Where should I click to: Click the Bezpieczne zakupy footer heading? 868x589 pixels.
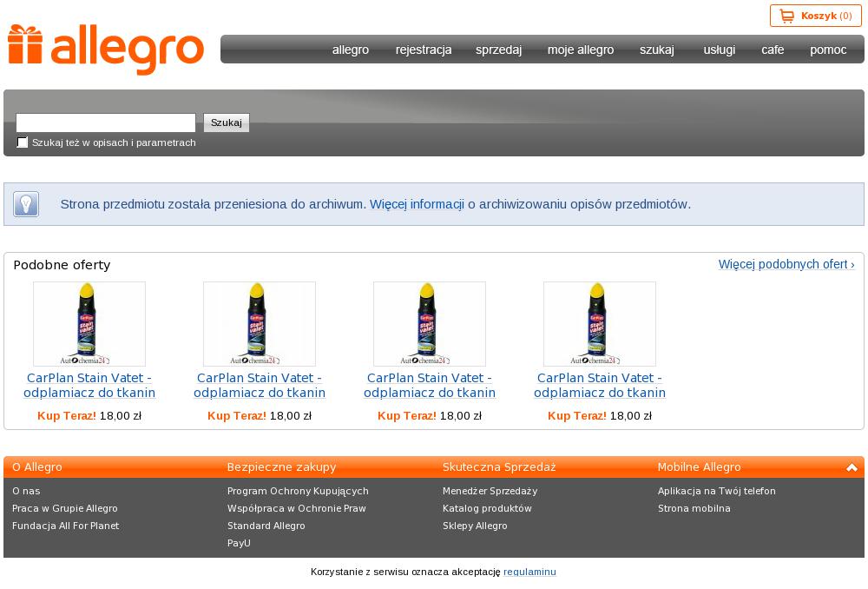click(x=282, y=467)
